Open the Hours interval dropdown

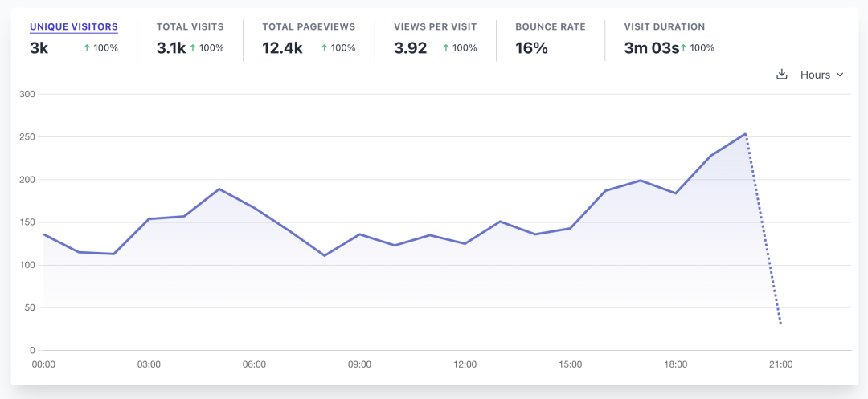821,75
